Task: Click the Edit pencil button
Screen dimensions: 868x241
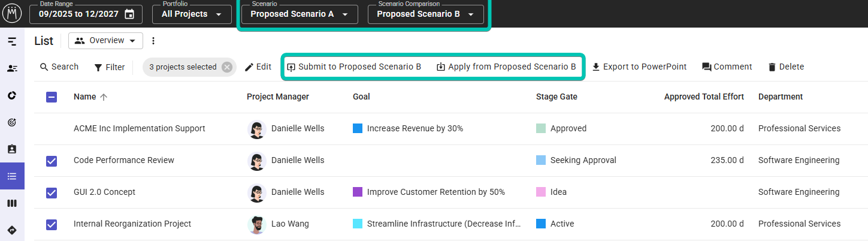Action: [258, 67]
